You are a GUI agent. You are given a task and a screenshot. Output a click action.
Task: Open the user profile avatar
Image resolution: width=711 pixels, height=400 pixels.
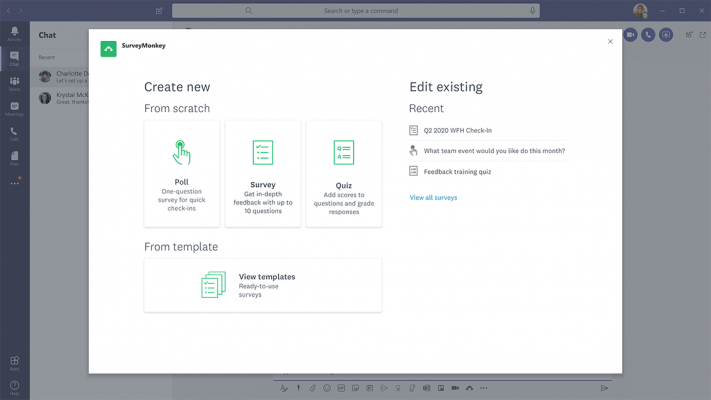[640, 10]
